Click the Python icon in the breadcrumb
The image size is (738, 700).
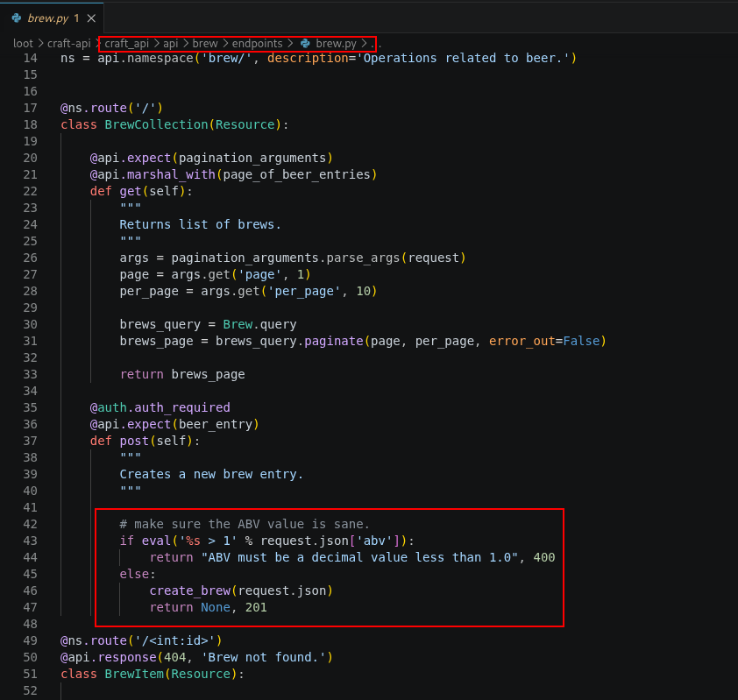[305, 43]
